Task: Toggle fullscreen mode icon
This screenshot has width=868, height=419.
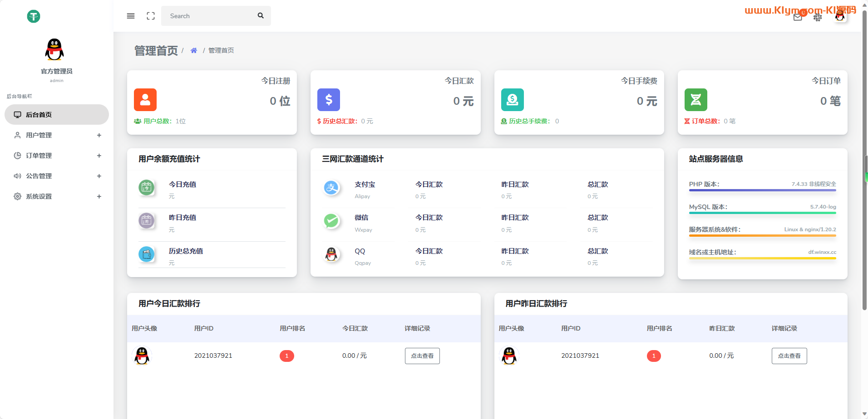Action: coord(151,16)
